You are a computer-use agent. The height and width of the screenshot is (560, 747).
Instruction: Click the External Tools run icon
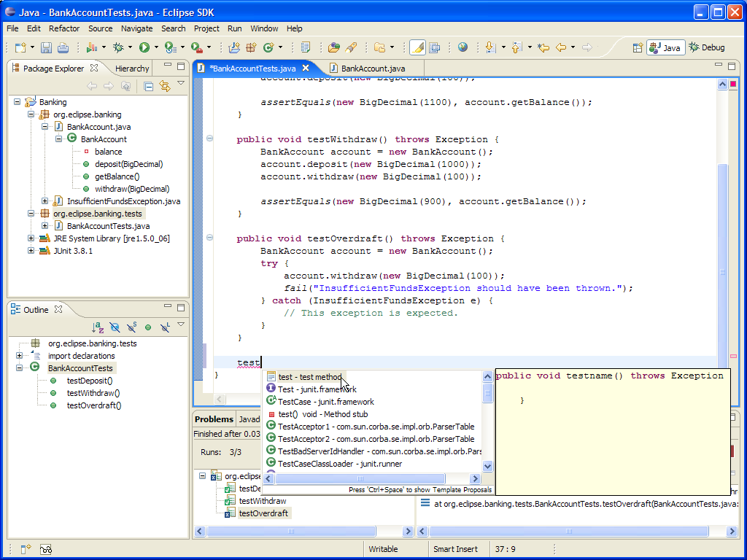pos(196,47)
